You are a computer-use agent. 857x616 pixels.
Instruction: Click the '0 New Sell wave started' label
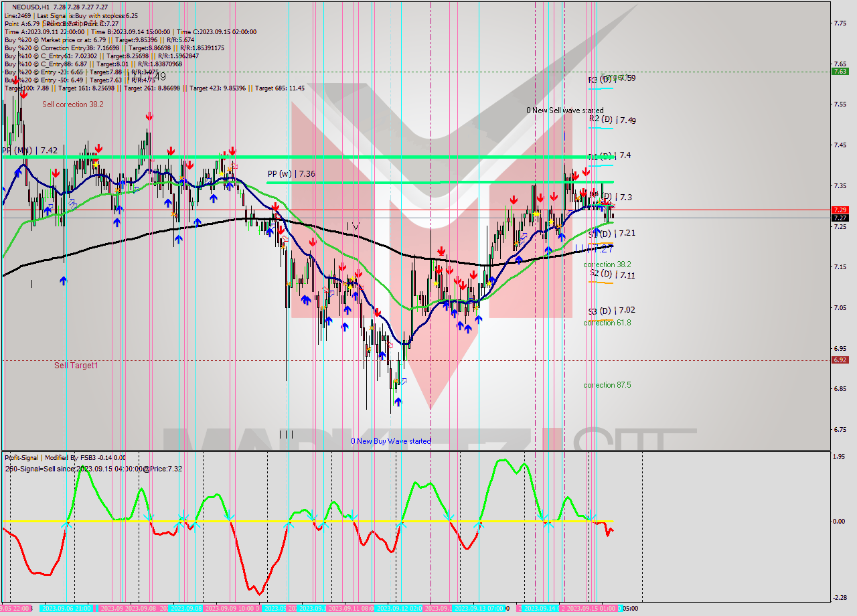[x=564, y=110]
